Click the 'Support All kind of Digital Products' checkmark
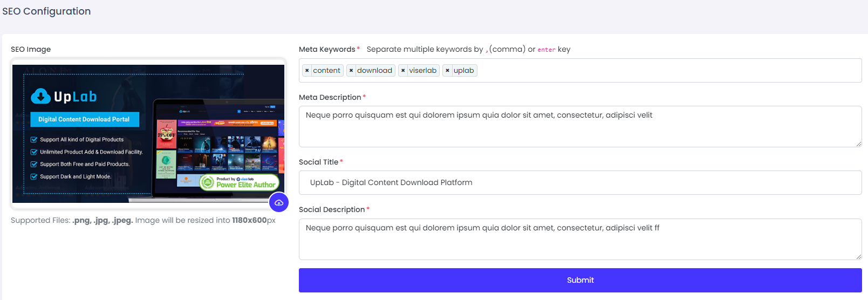 click(x=34, y=139)
